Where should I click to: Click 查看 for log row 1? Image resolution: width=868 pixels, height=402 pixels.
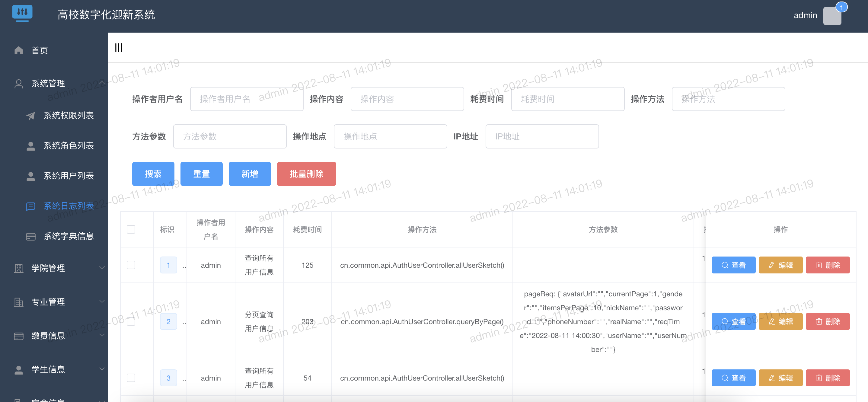pyautogui.click(x=734, y=265)
